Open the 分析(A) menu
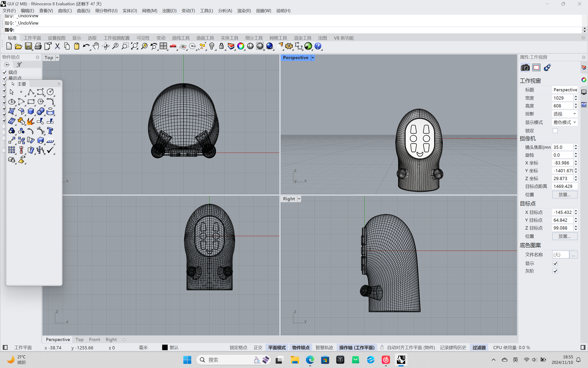 (x=225, y=11)
